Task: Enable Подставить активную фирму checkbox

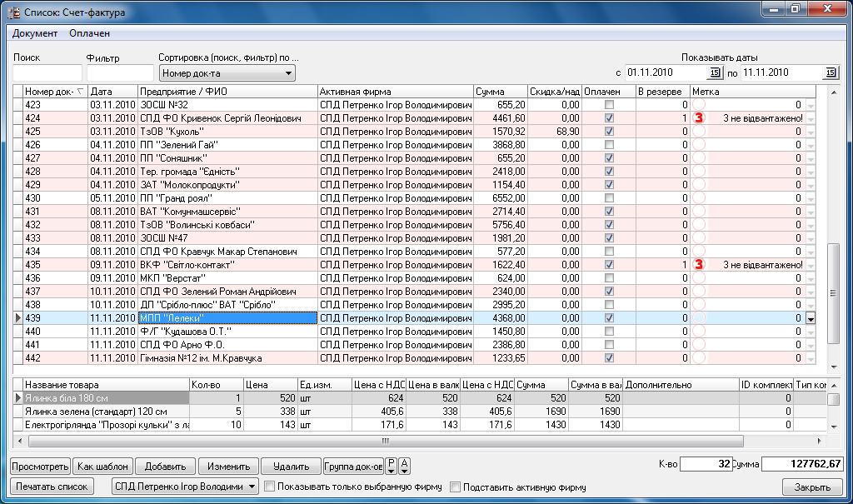Action: [456, 487]
